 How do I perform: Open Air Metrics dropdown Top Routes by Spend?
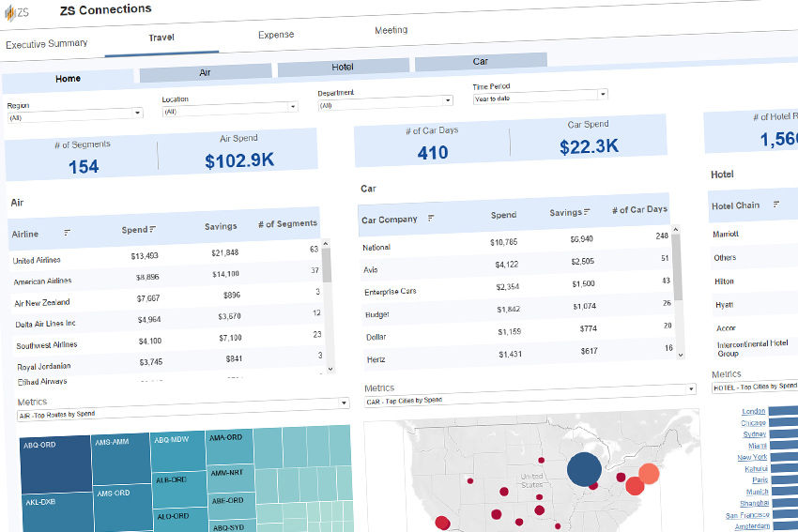tap(183, 409)
